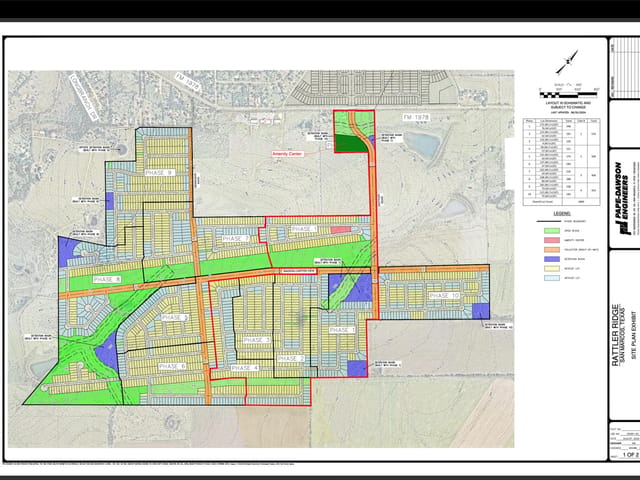The image size is (640, 480).
Task: Select the purple detention basin legend swatch
Action: [x=551, y=259]
